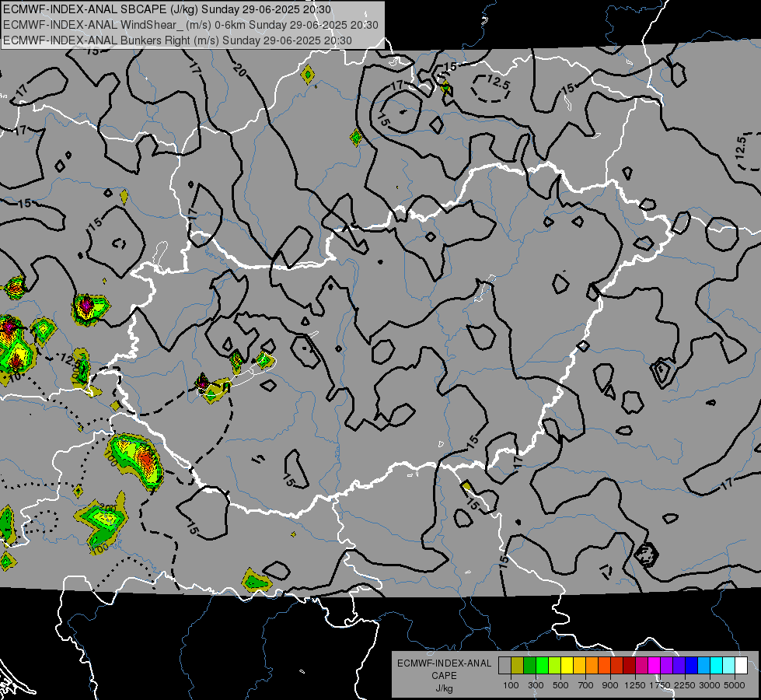Choose the pure blue legend swatch
Screen dimensions: 761x700
coord(692,666)
